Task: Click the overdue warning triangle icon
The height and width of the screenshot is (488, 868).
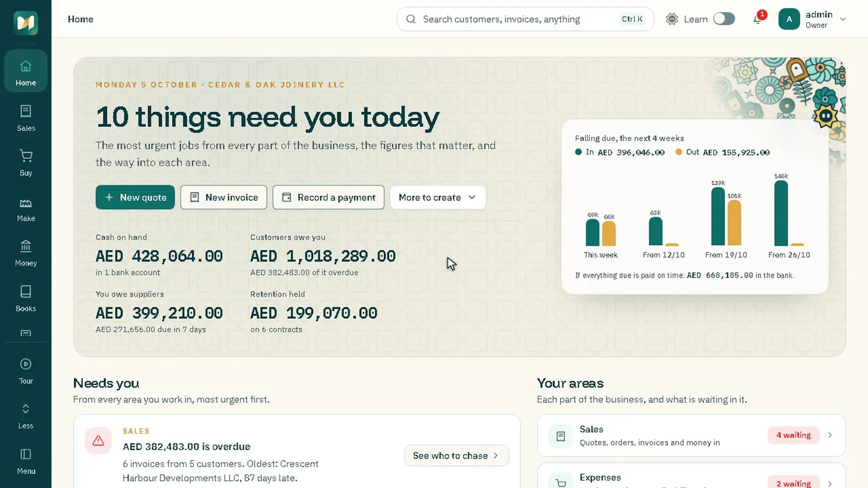Action: coord(98,441)
